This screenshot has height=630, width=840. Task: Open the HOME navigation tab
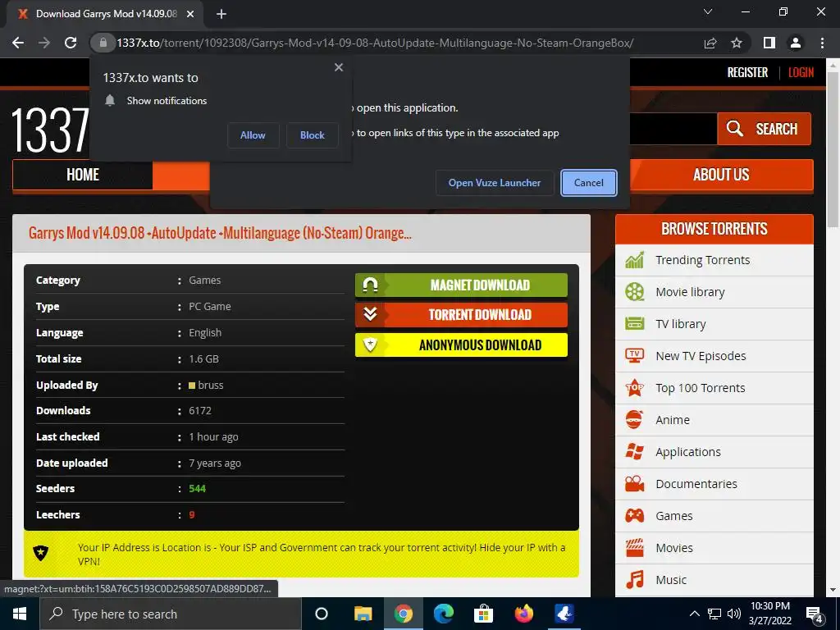(83, 175)
